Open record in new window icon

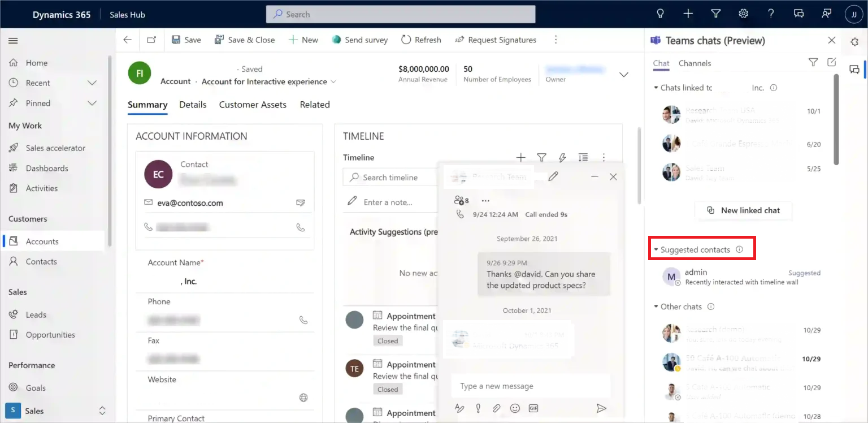pos(151,40)
